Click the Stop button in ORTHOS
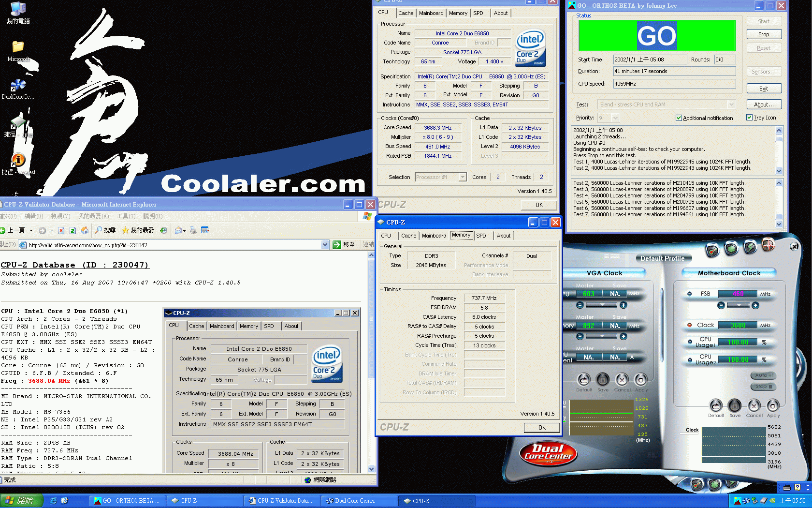Viewport: 812px width, 508px height. click(x=764, y=34)
